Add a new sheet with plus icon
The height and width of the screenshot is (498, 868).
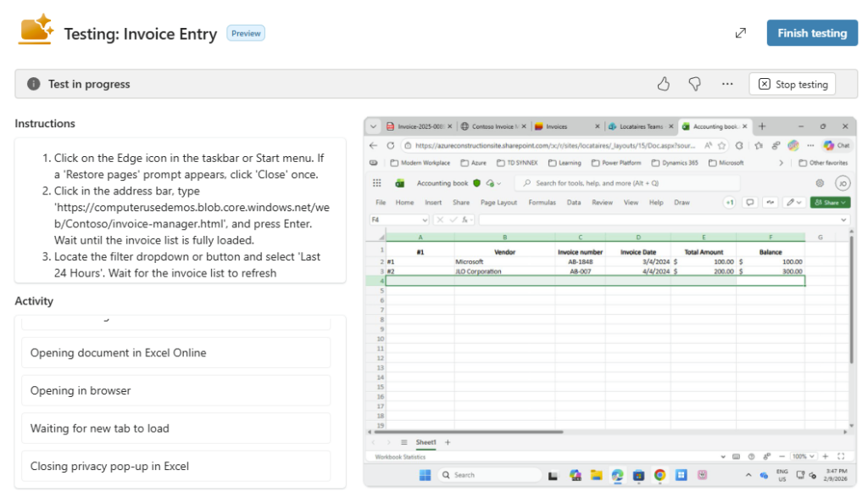448,443
